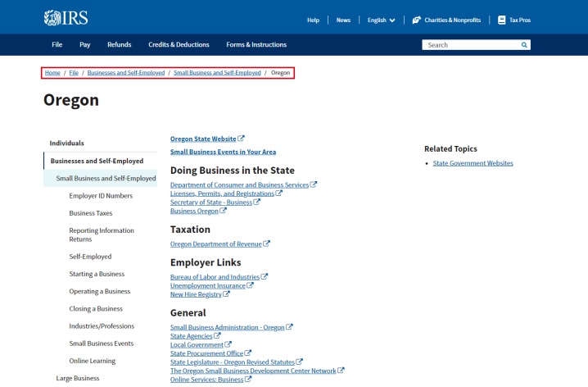
Task: Click File in the breadcrumb
Action: pos(74,72)
